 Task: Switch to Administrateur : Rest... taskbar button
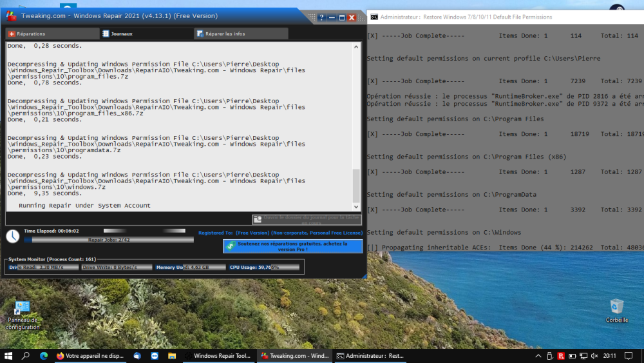[370, 356]
